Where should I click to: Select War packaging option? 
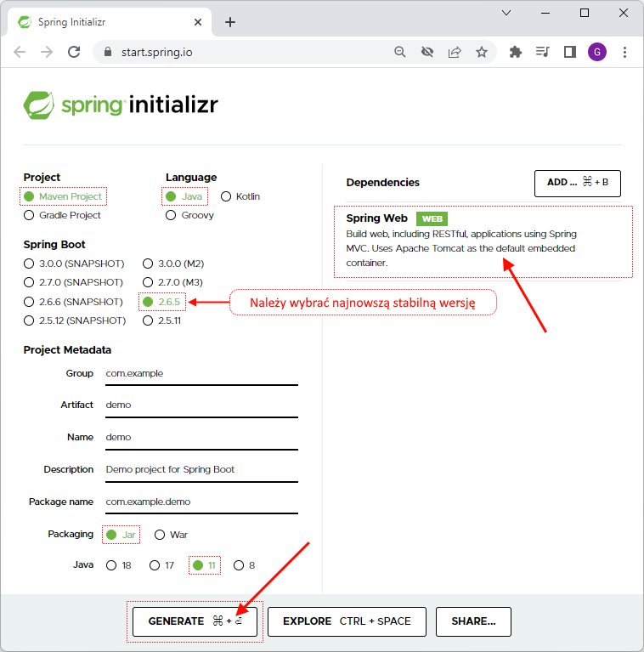pos(171,535)
